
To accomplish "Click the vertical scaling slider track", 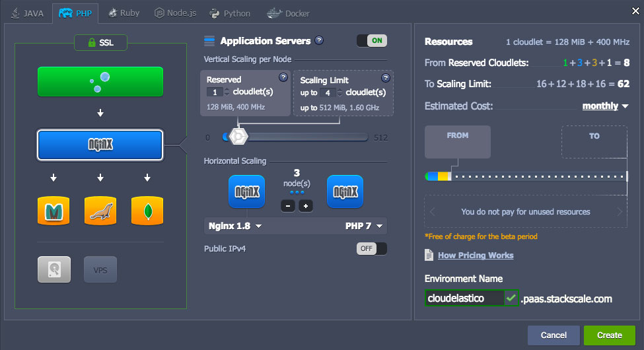I will [295, 137].
